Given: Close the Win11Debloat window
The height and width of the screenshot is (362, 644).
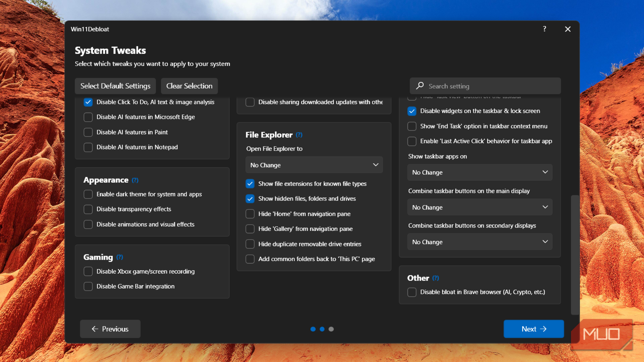Looking at the screenshot, I should 568,29.
